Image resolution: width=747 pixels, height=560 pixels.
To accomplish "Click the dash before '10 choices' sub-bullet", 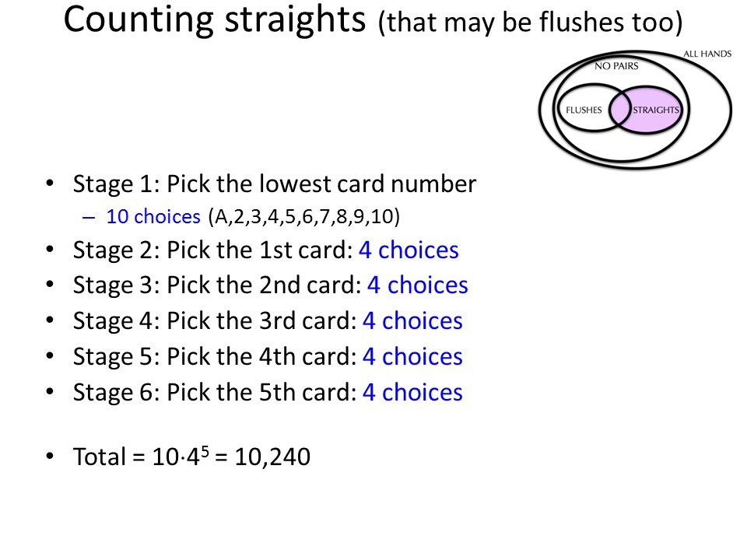I will (x=89, y=218).
